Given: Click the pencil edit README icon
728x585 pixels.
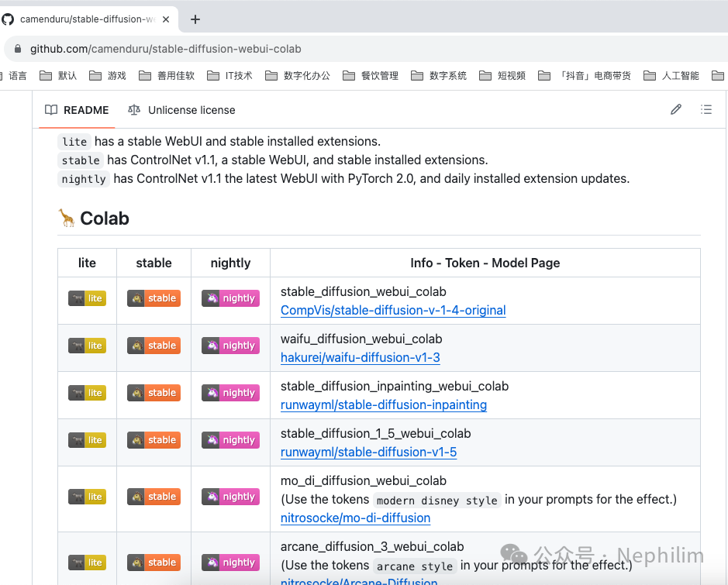Looking at the screenshot, I should 676,109.
